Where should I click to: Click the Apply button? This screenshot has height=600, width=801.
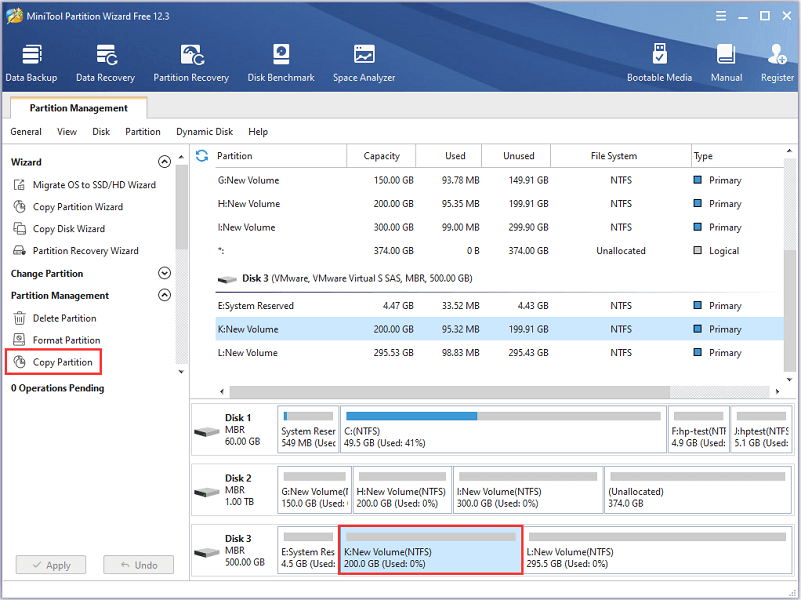pyautogui.click(x=51, y=565)
